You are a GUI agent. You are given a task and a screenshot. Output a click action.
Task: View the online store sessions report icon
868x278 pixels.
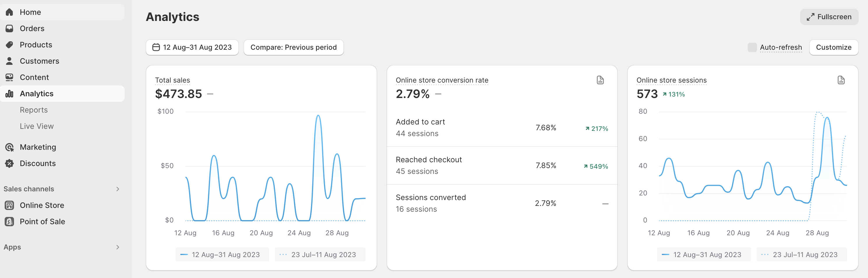pos(841,80)
